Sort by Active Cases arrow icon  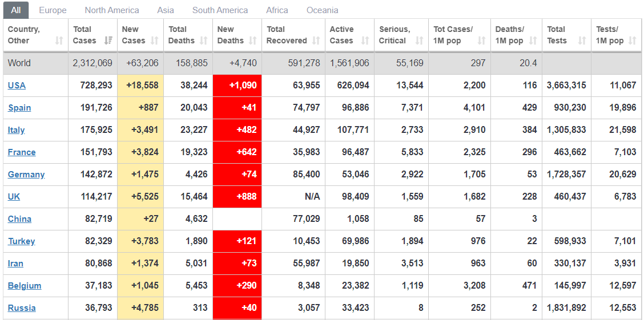pyautogui.click(x=364, y=40)
